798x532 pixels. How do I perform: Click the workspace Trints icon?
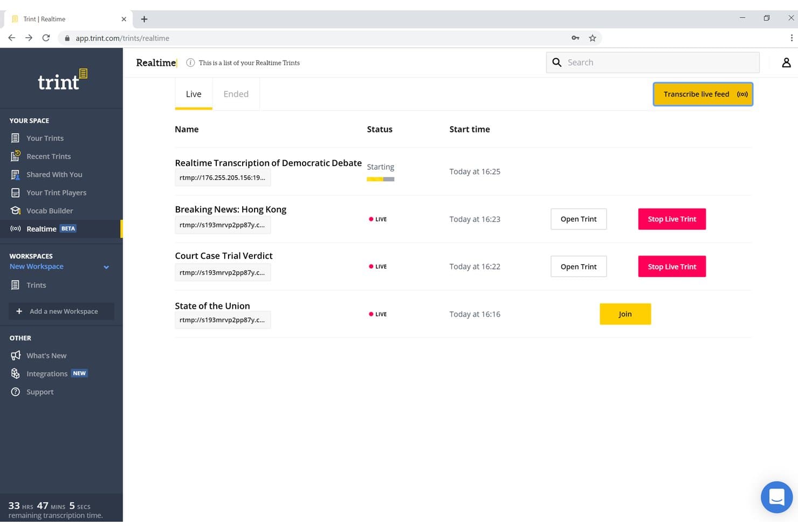point(15,285)
